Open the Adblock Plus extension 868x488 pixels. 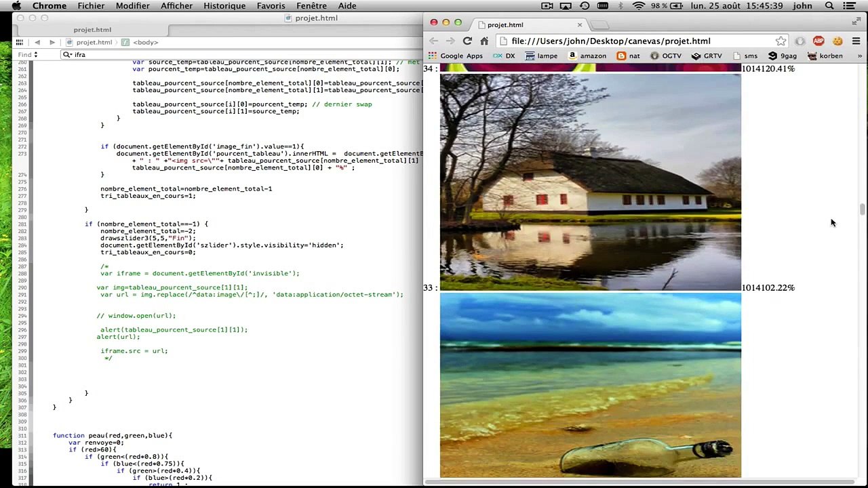[x=818, y=41]
